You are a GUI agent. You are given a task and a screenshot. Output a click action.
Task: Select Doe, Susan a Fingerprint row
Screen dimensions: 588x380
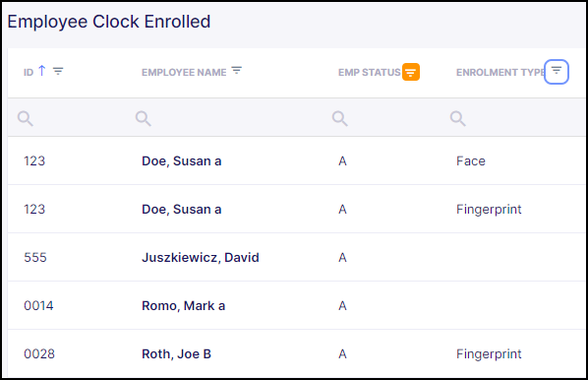pyautogui.click(x=296, y=209)
